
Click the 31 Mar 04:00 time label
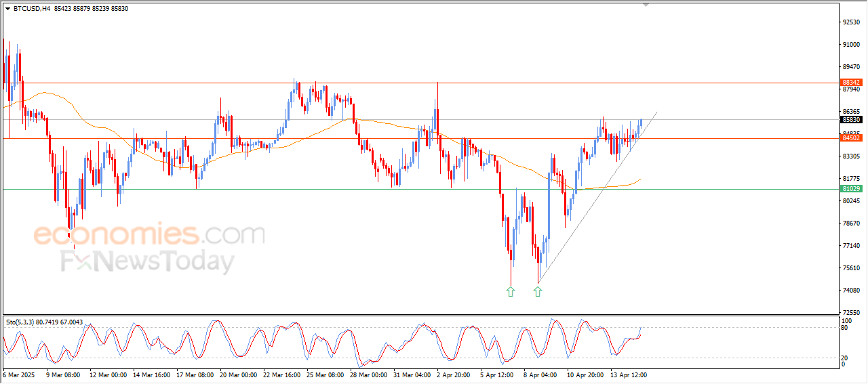(x=412, y=375)
